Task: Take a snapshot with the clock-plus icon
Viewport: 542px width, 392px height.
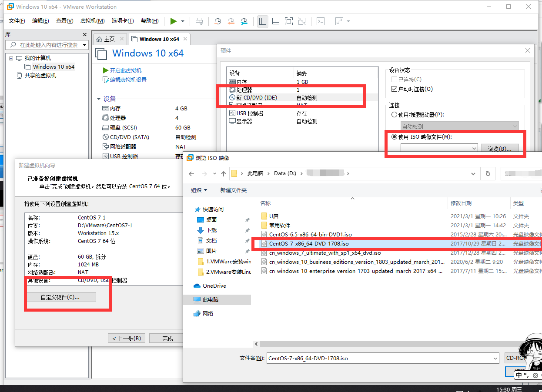Action: 217,21
